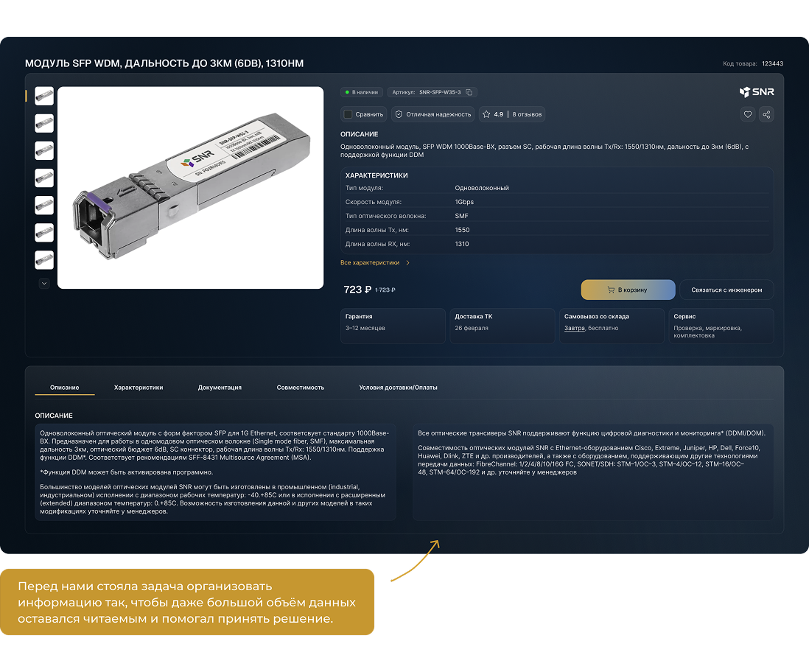Screen dimensions: 809x672
Task: Click the Доставка ТК 26 февраля card
Action: (x=502, y=326)
